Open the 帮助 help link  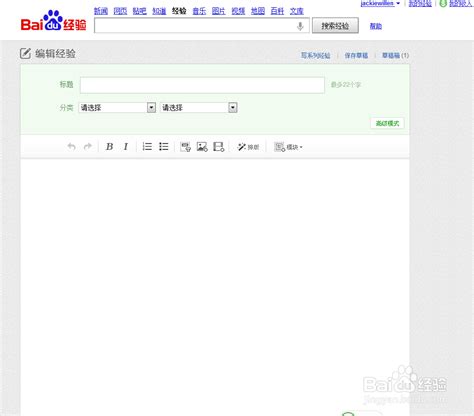(376, 26)
